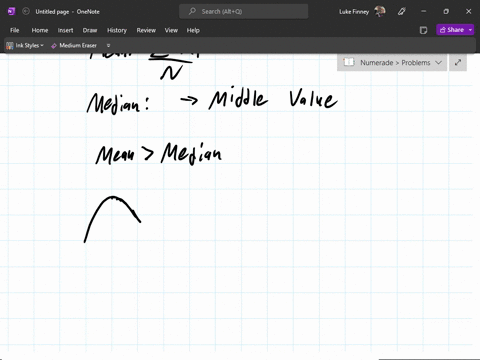The width and height of the screenshot is (480, 360).
Task: Click in the Search (Alt+Q) box
Action: pos(243,11)
